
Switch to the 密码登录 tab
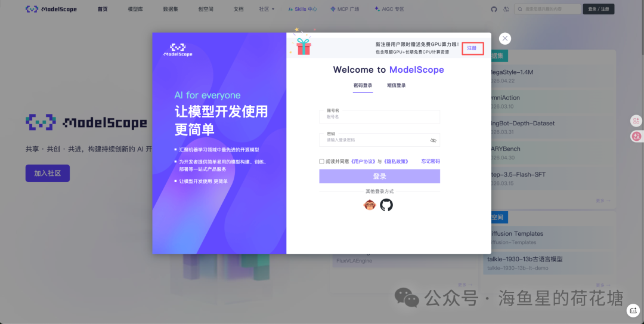(363, 85)
